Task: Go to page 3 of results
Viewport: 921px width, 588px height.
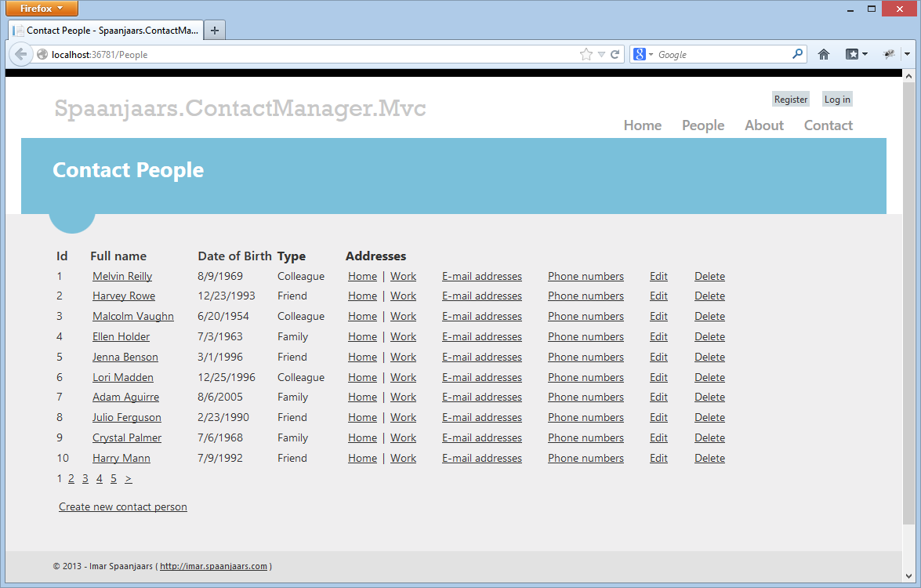Action: (x=85, y=478)
